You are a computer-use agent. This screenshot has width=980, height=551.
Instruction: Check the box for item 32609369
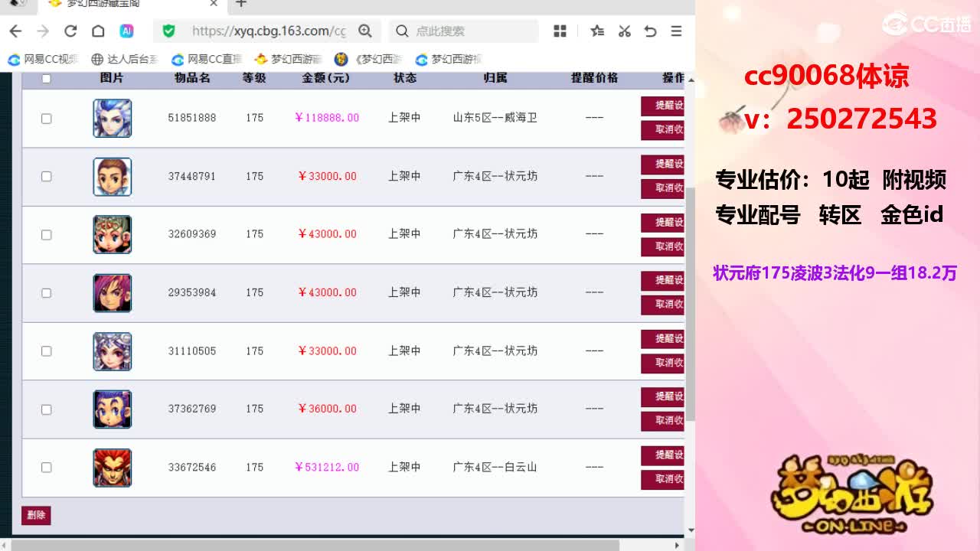46,235
